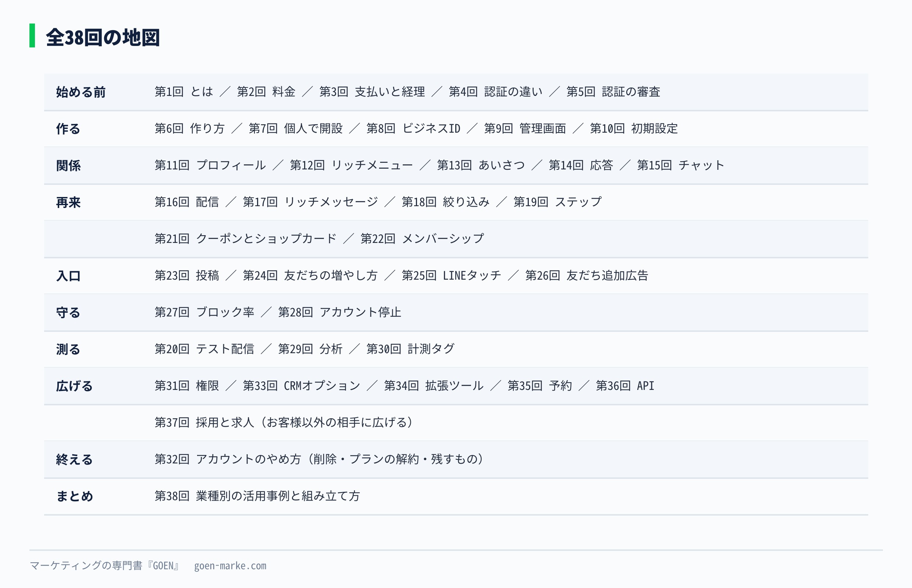Select the row label 始める前
This screenshot has height=588, width=912.
point(81,92)
